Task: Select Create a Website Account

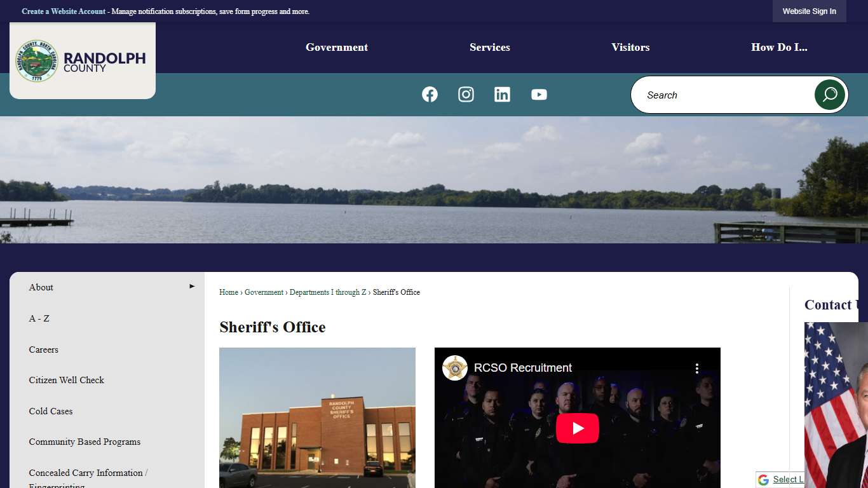Action: point(63,11)
